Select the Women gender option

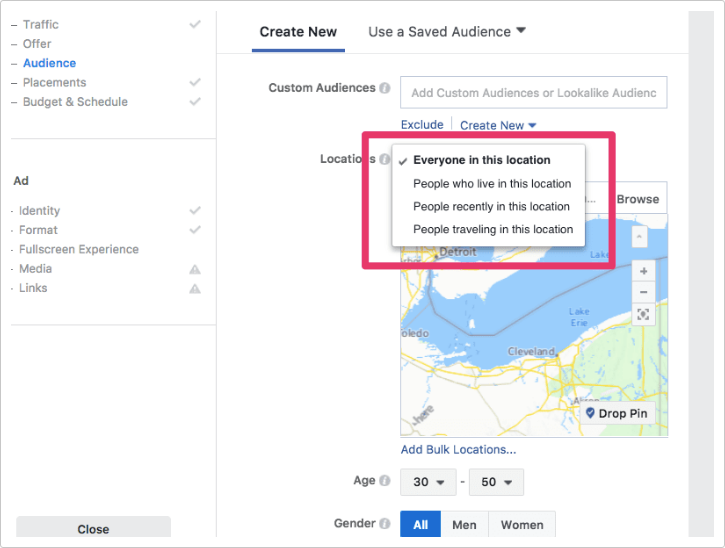522,524
